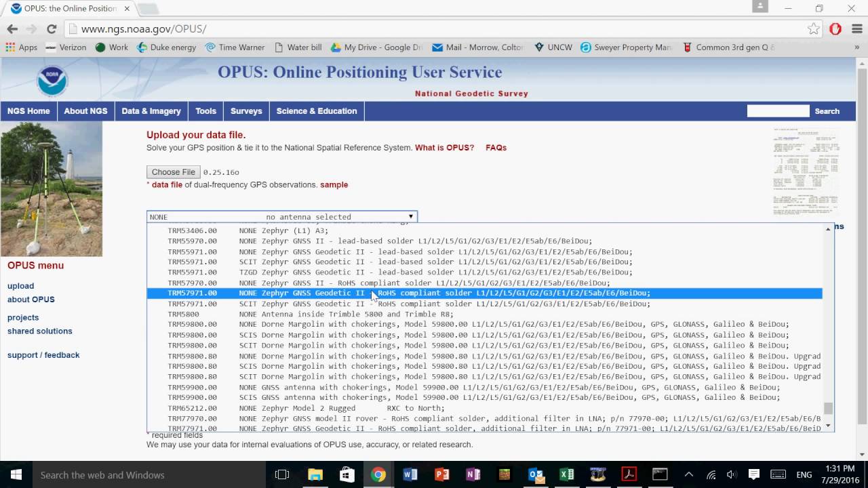
Task: Click the site Search button
Action: (827, 111)
